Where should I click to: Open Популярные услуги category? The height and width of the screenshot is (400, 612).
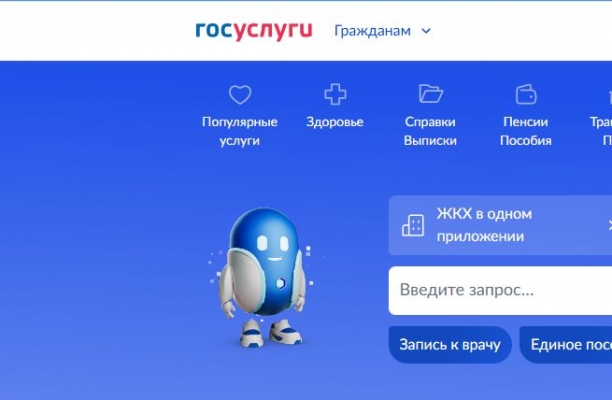[x=240, y=131]
